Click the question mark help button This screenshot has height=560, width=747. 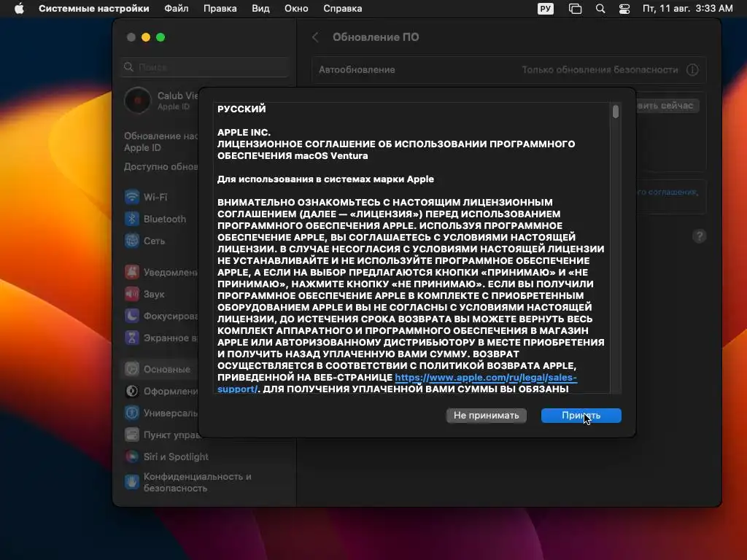click(x=700, y=236)
